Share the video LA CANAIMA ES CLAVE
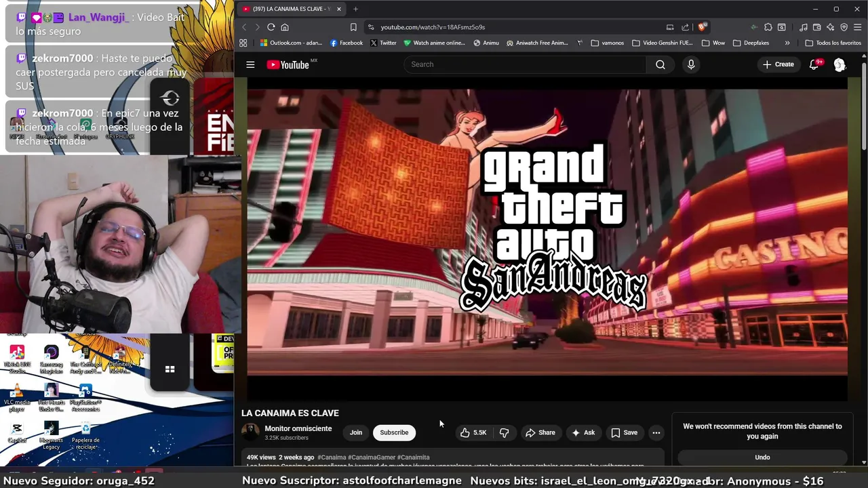Image resolution: width=868 pixels, height=488 pixels. [540, 432]
